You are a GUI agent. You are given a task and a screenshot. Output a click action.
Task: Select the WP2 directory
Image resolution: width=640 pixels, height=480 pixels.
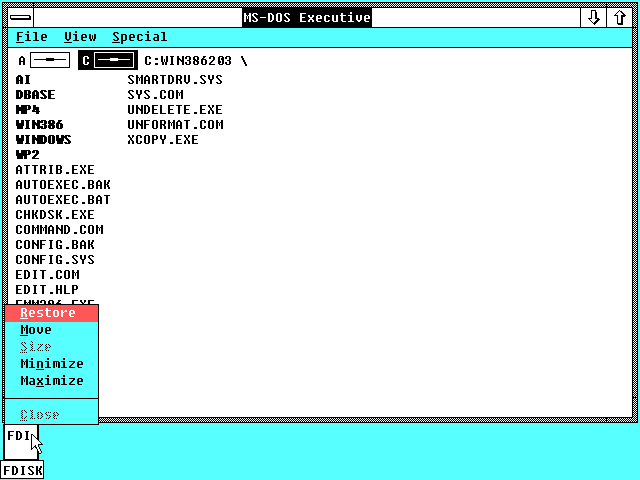click(x=27, y=155)
